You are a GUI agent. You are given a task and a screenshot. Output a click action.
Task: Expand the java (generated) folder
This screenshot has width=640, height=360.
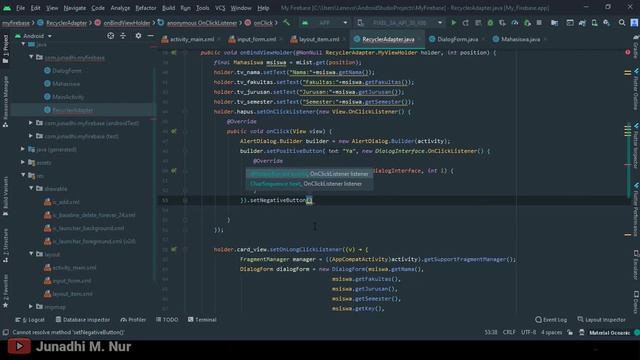point(23,149)
